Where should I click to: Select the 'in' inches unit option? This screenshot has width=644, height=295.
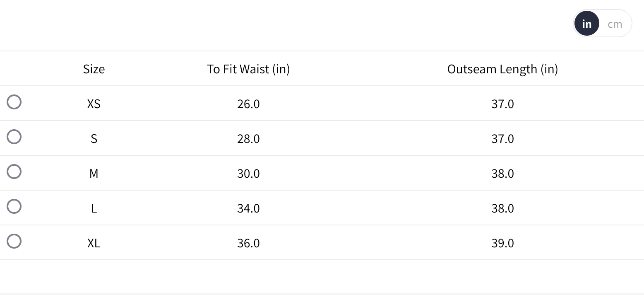coord(586,24)
